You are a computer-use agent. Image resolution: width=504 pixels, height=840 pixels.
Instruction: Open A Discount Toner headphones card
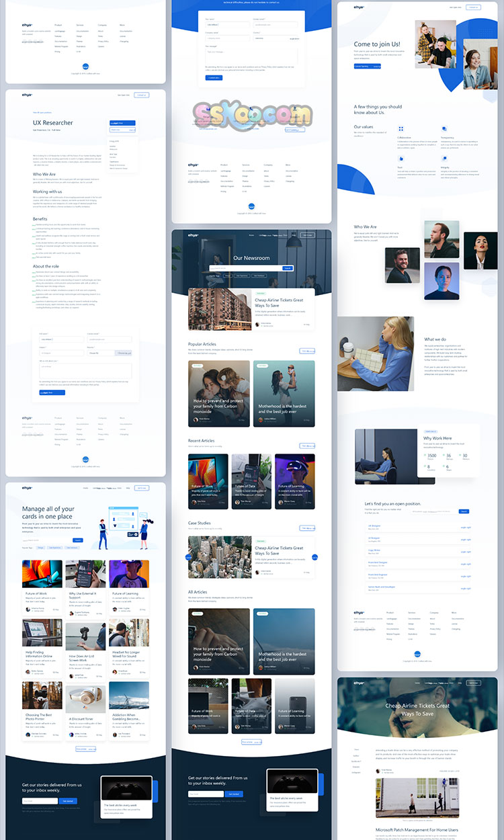(85, 712)
